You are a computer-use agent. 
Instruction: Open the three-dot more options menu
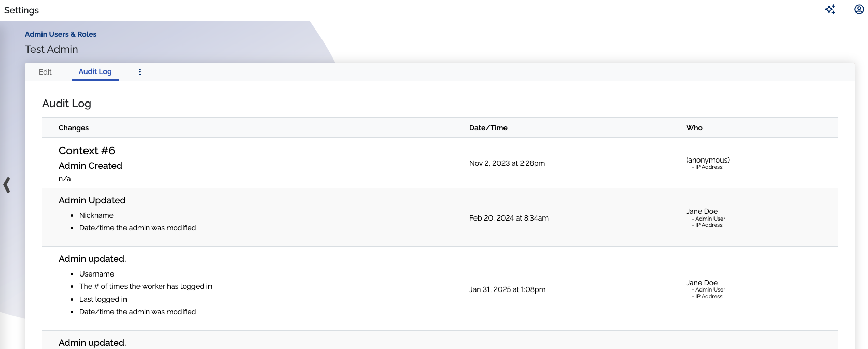tap(139, 72)
